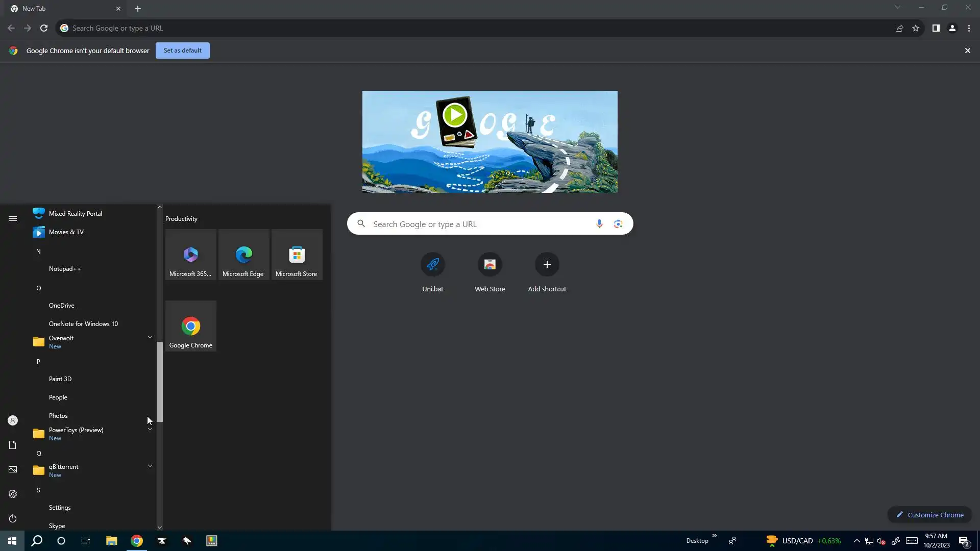Open Chrome three-dot menu
This screenshot has width=980, height=551.
pyautogui.click(x=969, y=29)
